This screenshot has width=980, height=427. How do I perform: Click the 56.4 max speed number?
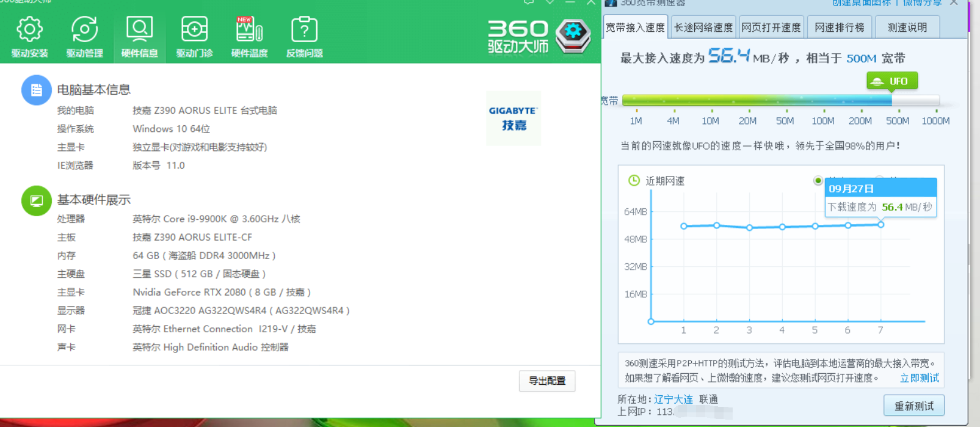[729, 57]
